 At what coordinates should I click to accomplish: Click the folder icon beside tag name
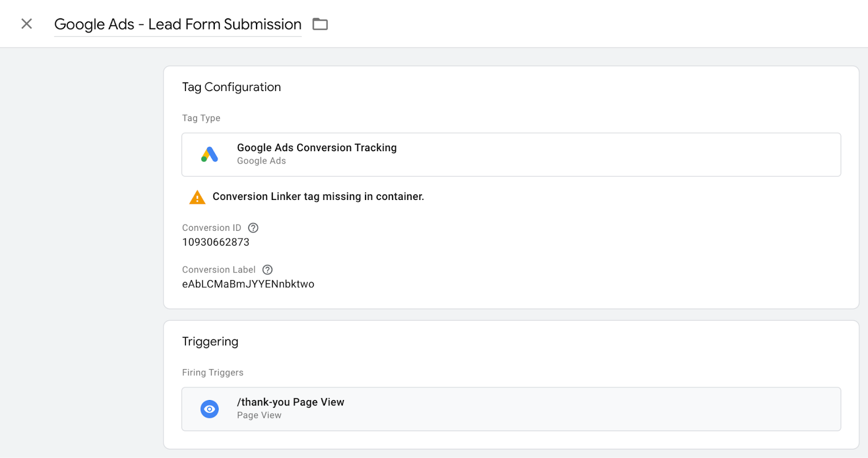(320, 24)
